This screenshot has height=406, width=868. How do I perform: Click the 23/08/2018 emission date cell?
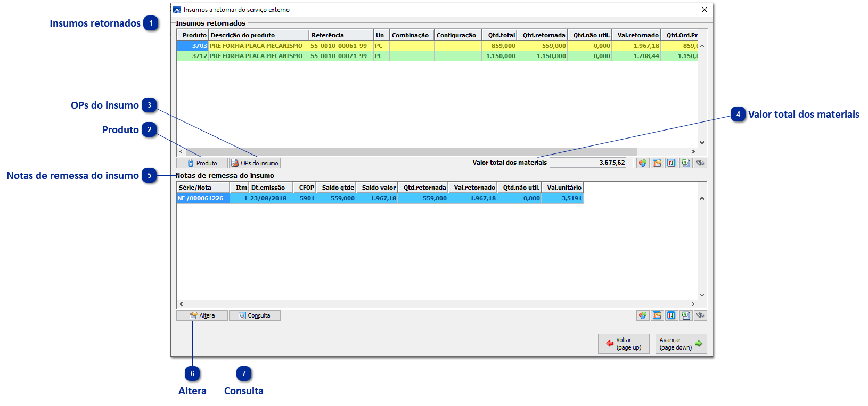(271, 198)
